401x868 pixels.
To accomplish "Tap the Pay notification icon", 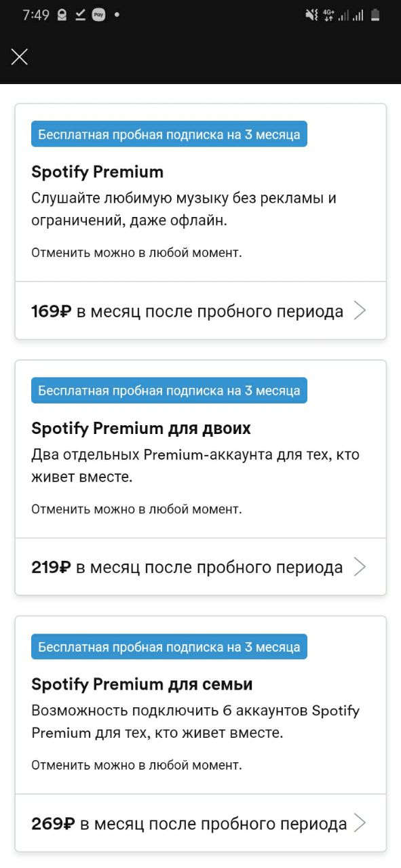I will [99, 15].
